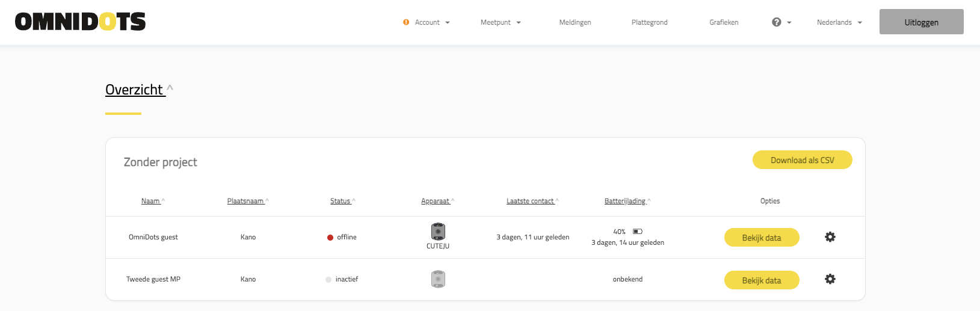Open the Nederlands language selector
This screenshot has height=311, width=980.
coord(839,22)
